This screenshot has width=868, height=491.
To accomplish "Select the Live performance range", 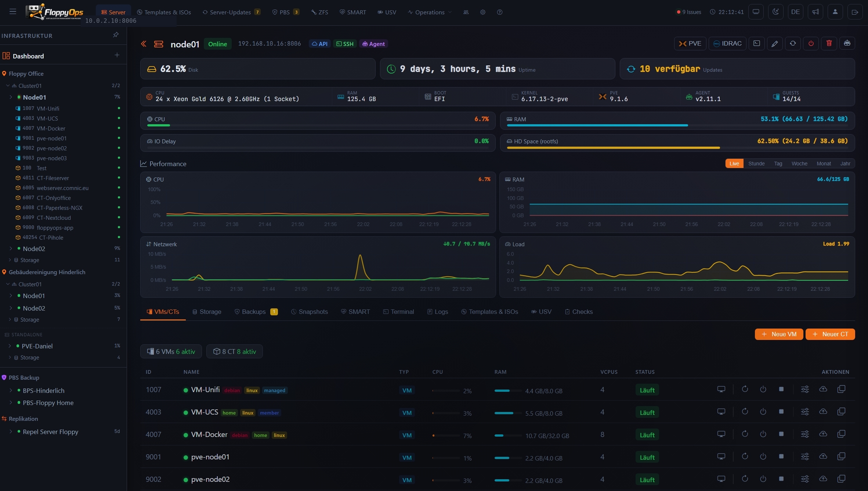I will [734, 164].
